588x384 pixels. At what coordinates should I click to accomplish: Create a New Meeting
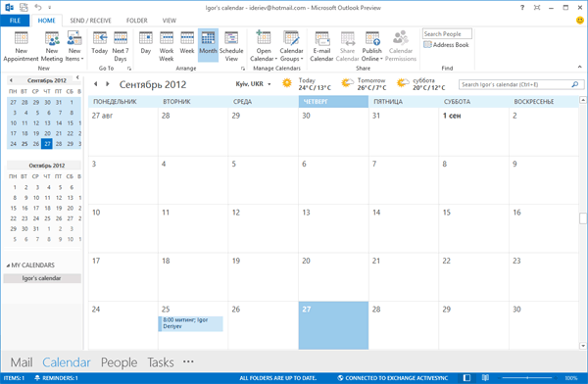pyautogui.click(x=52, y=46)
